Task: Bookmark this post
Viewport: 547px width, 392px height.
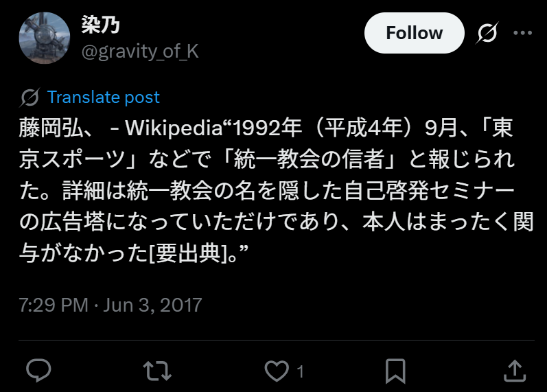Action: (395, 371)
